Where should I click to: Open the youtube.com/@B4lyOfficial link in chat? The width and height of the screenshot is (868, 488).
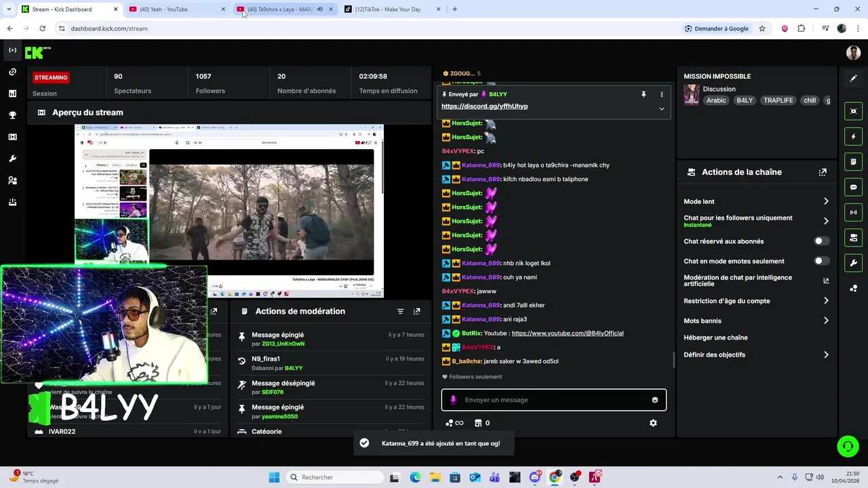568,333
